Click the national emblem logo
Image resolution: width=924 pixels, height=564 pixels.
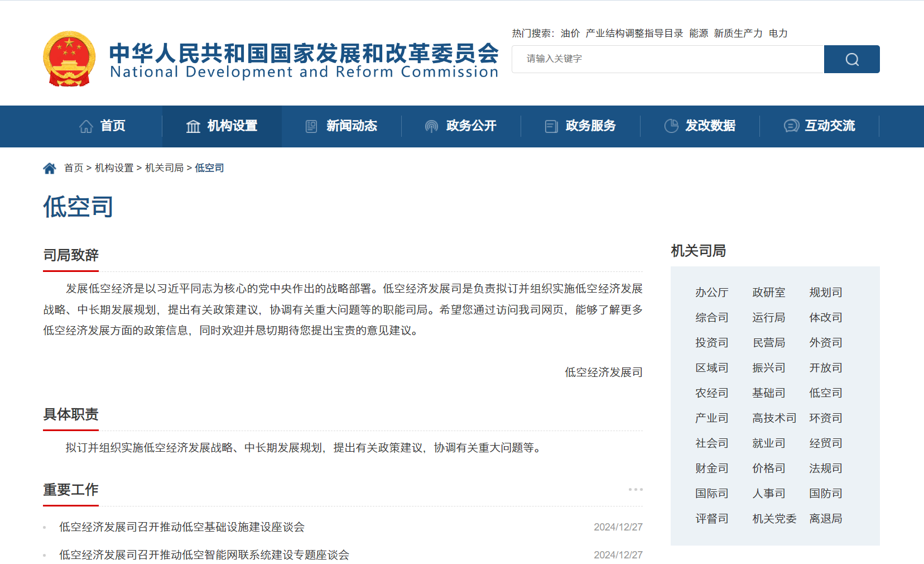tap(69, 59)
